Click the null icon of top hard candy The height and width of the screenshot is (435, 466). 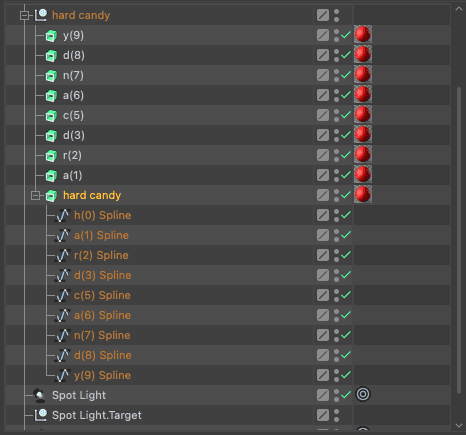tap(41, 15)
